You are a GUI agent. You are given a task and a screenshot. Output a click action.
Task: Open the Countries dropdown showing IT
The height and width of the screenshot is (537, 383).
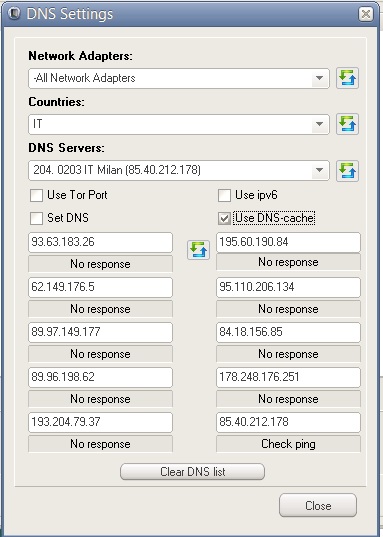coord(179,124)
